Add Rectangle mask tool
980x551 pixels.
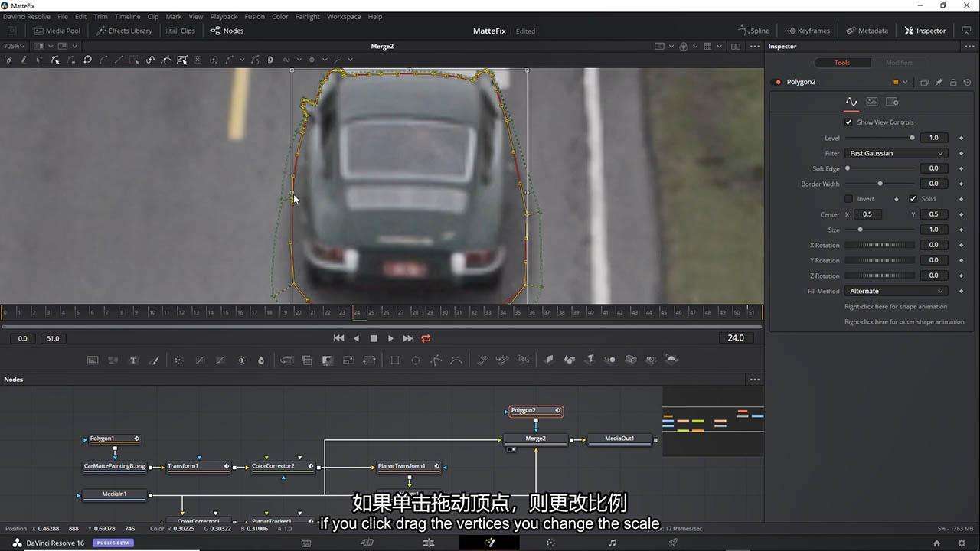[395, 360]
